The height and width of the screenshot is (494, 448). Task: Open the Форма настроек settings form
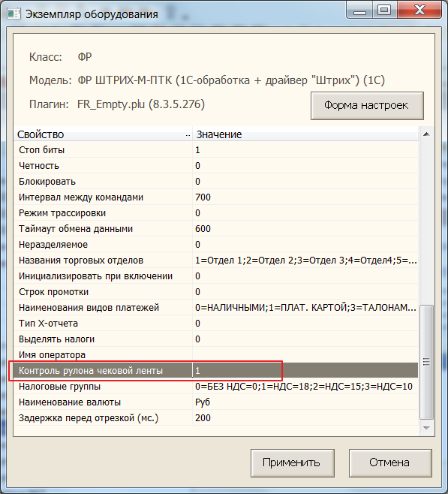pos(367,106)
